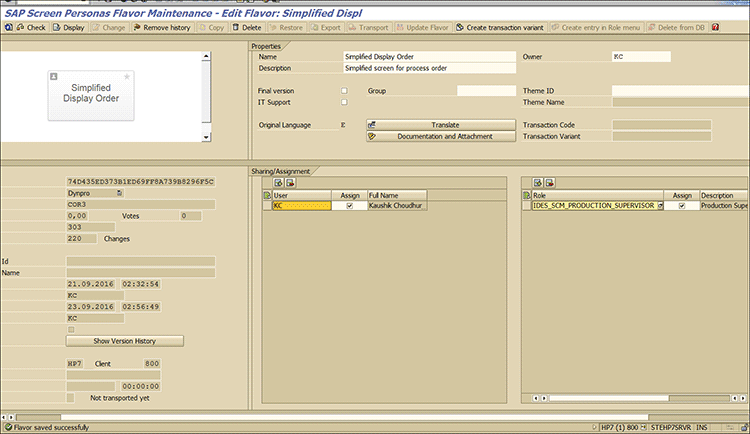Image resolution: width=750 pixels, height=434 pixels.
Task: Open the Dynpro type dropdown
Action: click(x=119, y=192)
